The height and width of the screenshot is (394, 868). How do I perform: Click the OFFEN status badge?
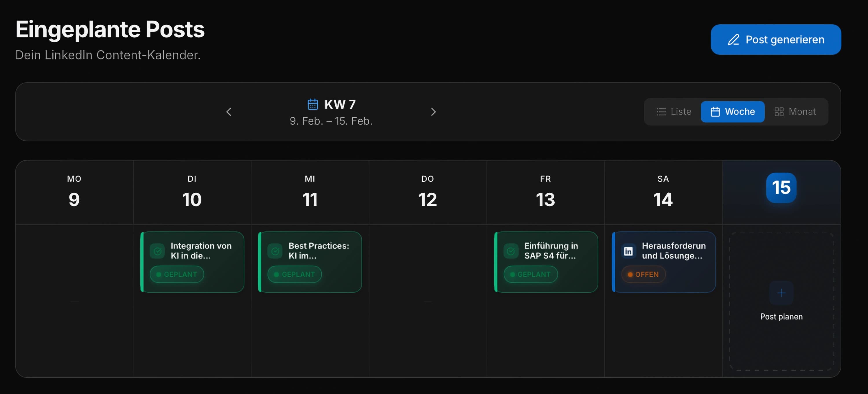643,274
